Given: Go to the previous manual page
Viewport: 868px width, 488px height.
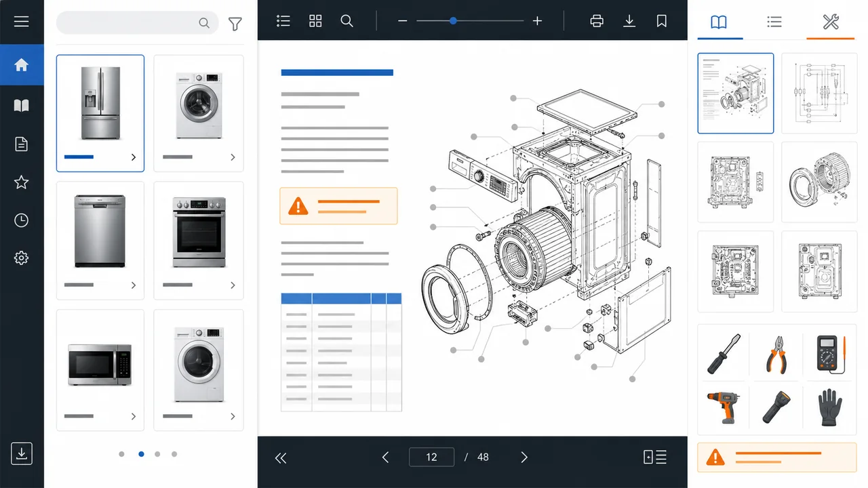Looking at the screenshot, I should (385, 457).
